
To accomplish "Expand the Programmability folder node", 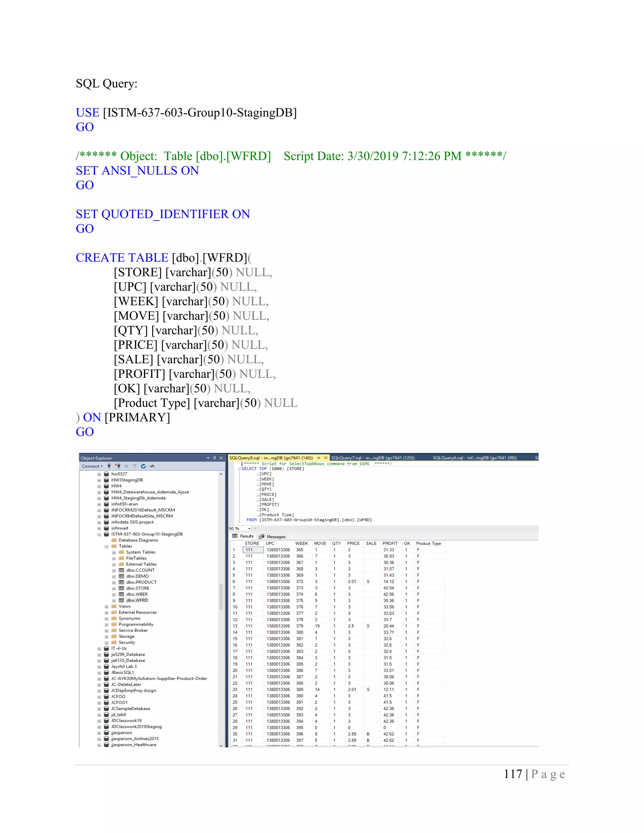I will (x=107, y=624).
